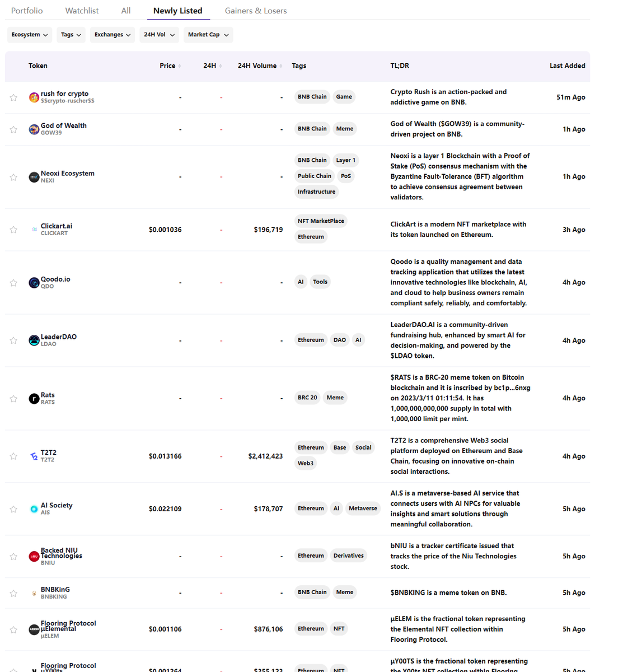Image resolution: width=623 pixels, height=672 pixels.
Task: Click the µElemental token logo icon
Action: coord(34,629)
